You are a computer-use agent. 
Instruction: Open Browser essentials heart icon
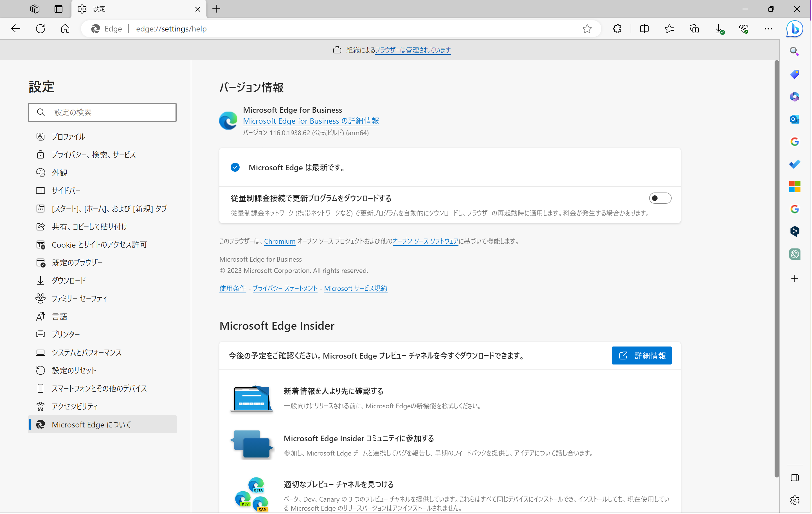tap(744, 29)
